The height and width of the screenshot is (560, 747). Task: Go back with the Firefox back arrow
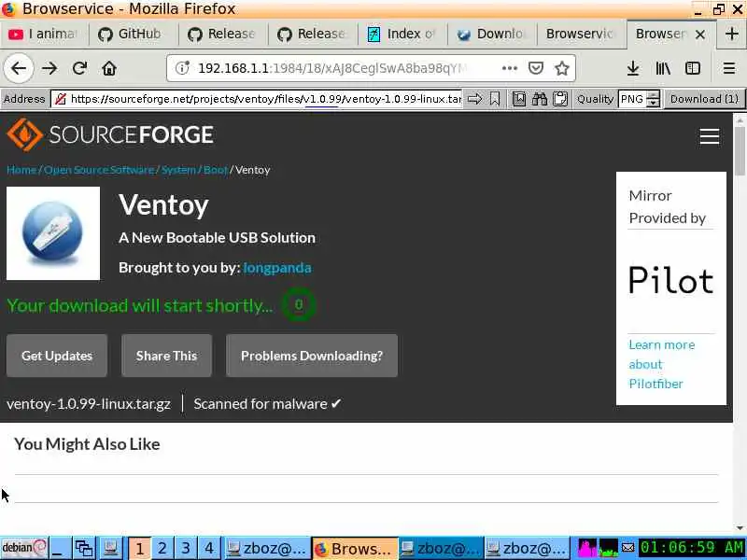coord(19,68)
